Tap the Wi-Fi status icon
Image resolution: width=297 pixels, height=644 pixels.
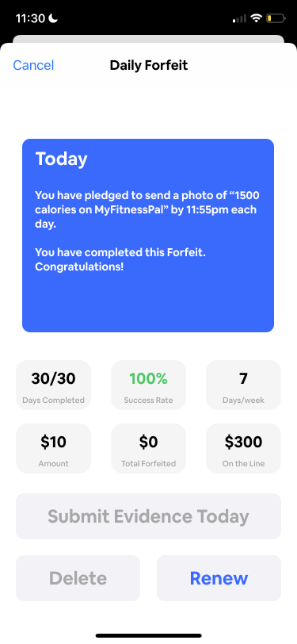[257, 18]
